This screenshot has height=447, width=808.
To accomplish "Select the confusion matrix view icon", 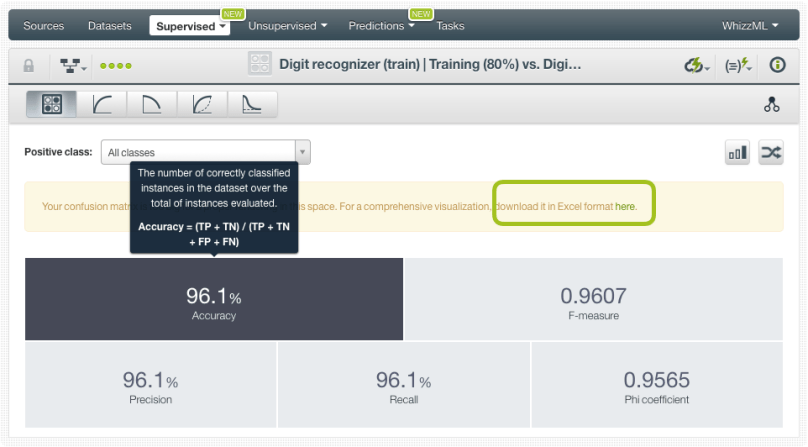I will click(51, 104).
